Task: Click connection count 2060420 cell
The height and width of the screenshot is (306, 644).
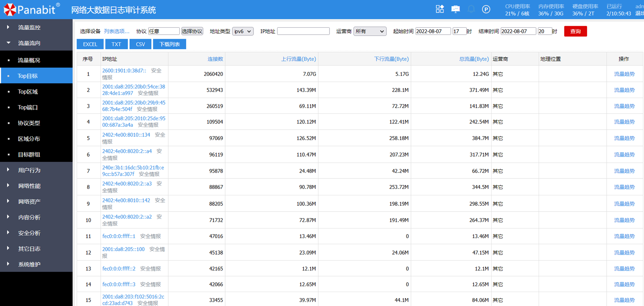Action: pos(197,74)
